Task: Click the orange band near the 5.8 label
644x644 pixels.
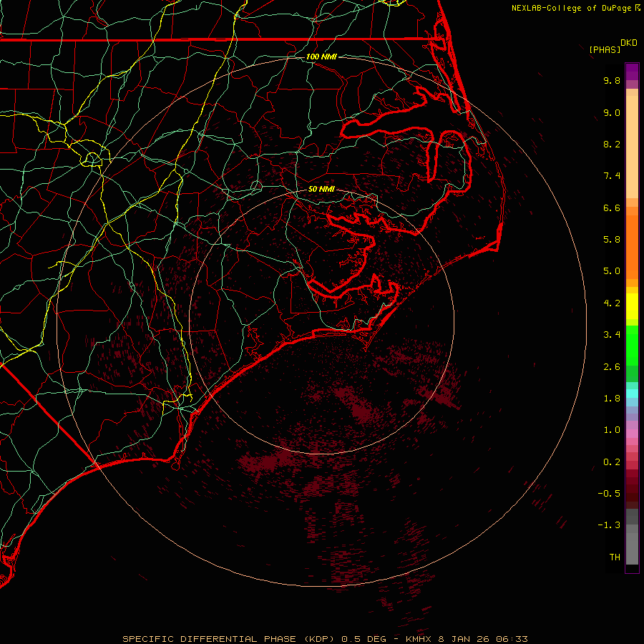Action: click(632, 240)
